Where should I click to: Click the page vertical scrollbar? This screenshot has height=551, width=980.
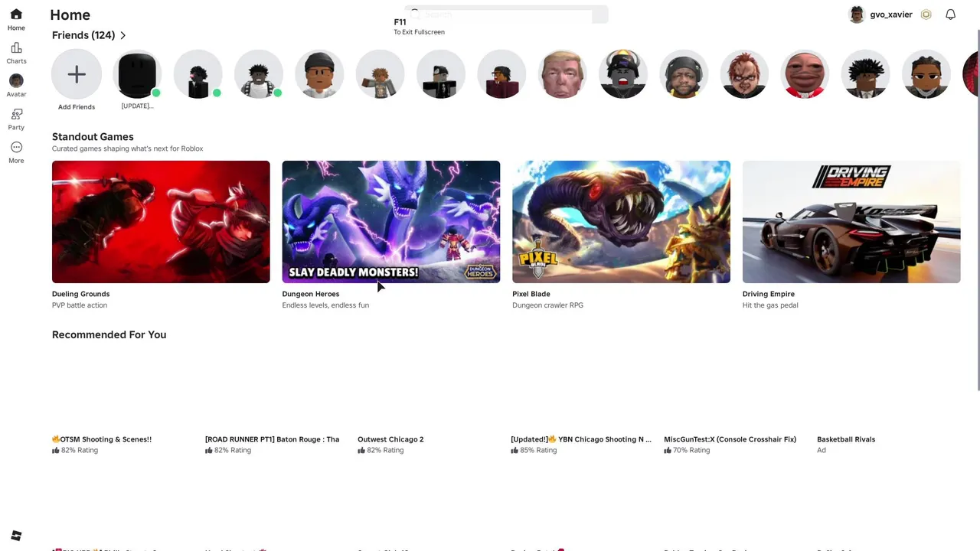(x=977, y=210)
